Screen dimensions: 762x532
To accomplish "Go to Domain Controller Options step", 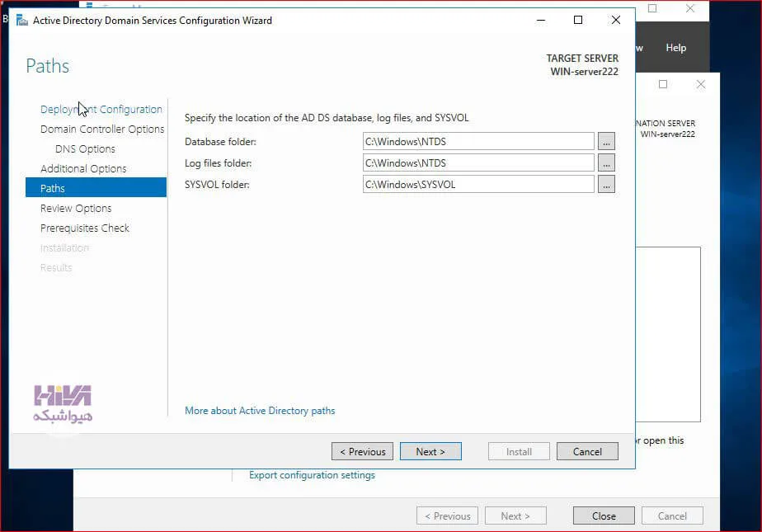I will [102, 129].
